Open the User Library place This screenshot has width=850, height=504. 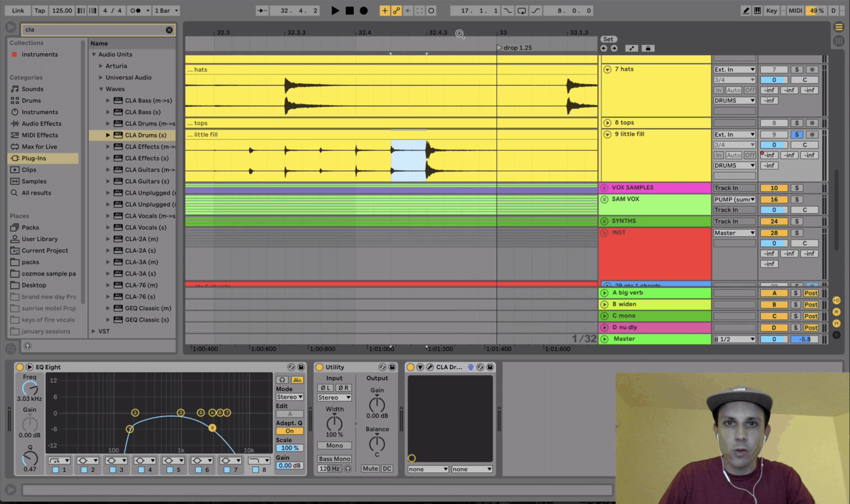pos(40,239)
